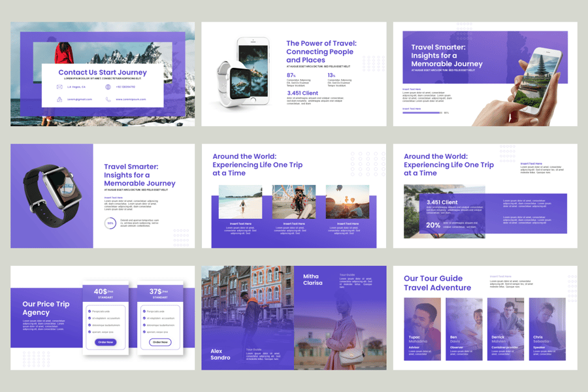Click Chris Sebastia's tour guide card

pyautogui.click(x=547, y=329)
